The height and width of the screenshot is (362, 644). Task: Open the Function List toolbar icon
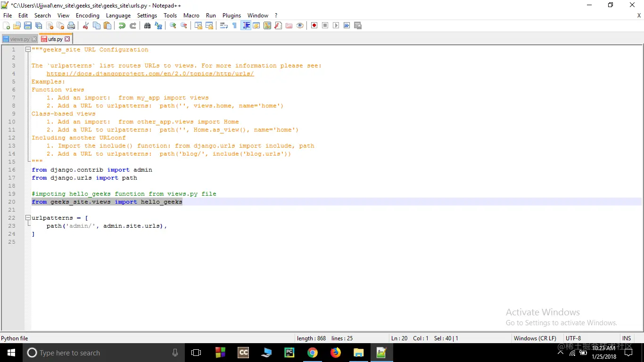[x=278, y=25]
